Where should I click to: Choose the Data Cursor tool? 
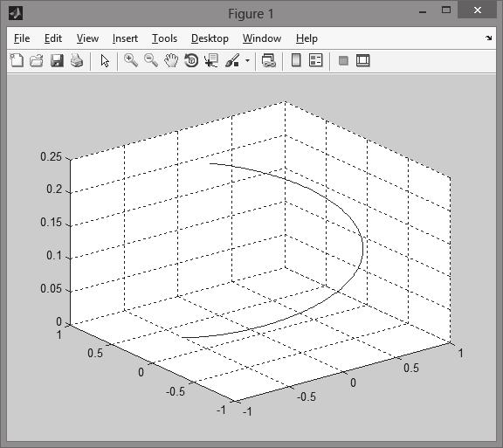(x=211, y=60)
